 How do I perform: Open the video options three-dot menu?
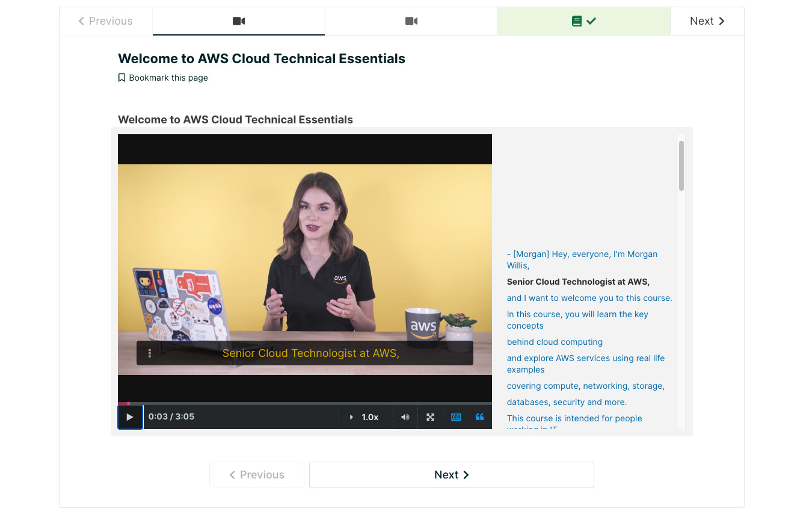click(149, 353)
